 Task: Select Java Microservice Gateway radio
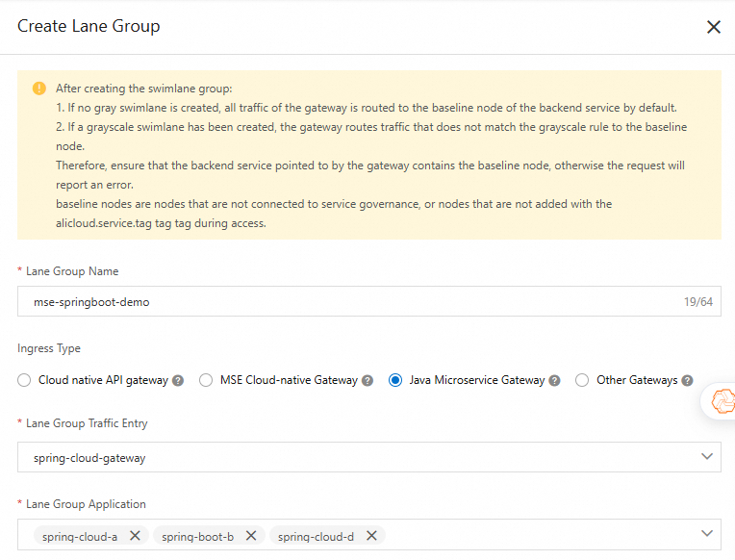point(395,380)
